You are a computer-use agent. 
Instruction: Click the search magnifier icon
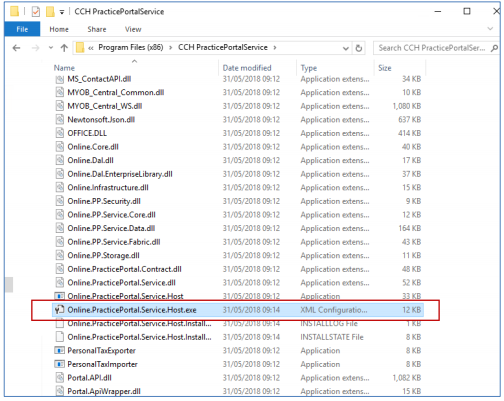point(495,48)
